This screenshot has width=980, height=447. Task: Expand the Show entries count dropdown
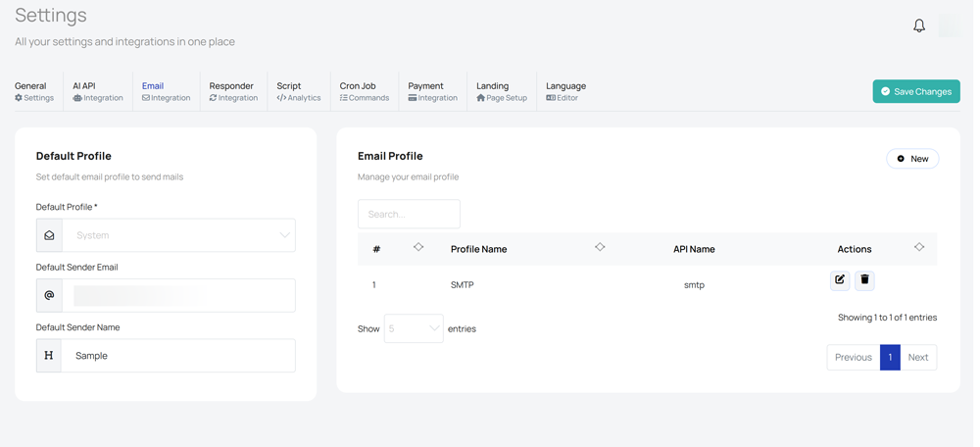pos(414,328)
